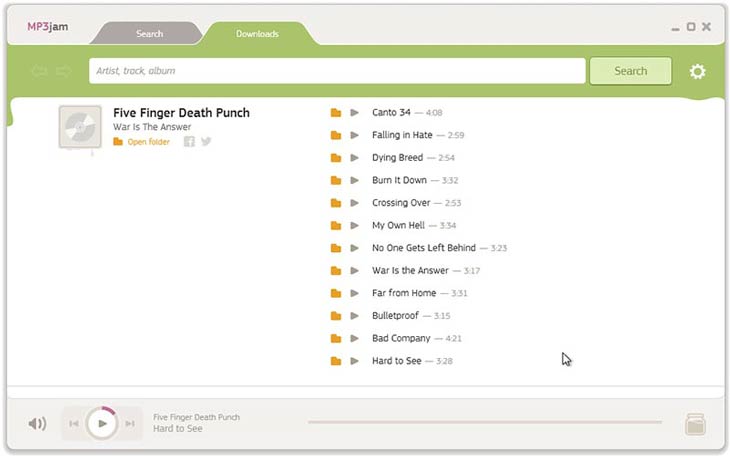Open folder icon for Bulletproof track
The width and height of the screenshot is (730, 456).
(336, 316)
